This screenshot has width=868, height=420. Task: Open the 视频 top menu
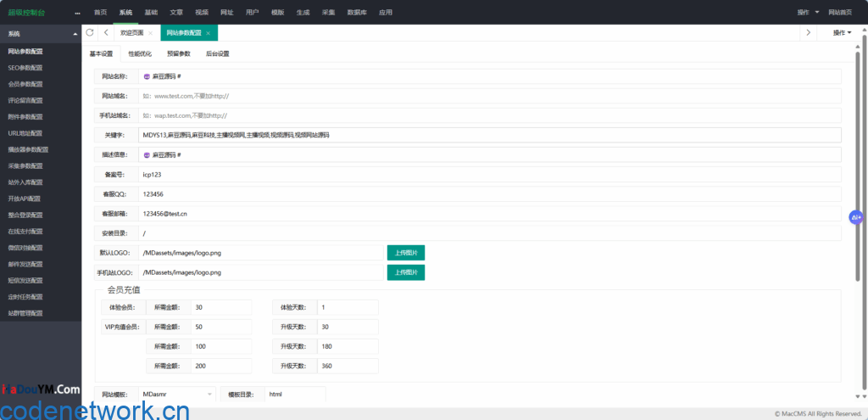coord(202,12)
